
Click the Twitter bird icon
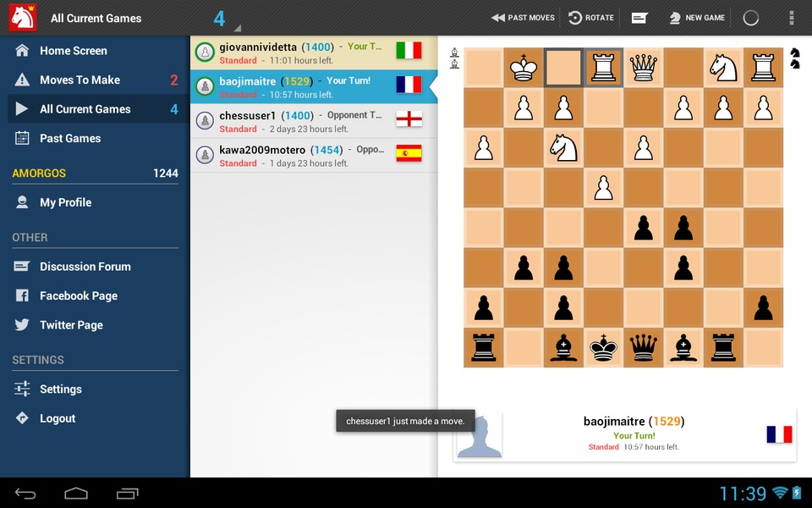pos(22,325)
